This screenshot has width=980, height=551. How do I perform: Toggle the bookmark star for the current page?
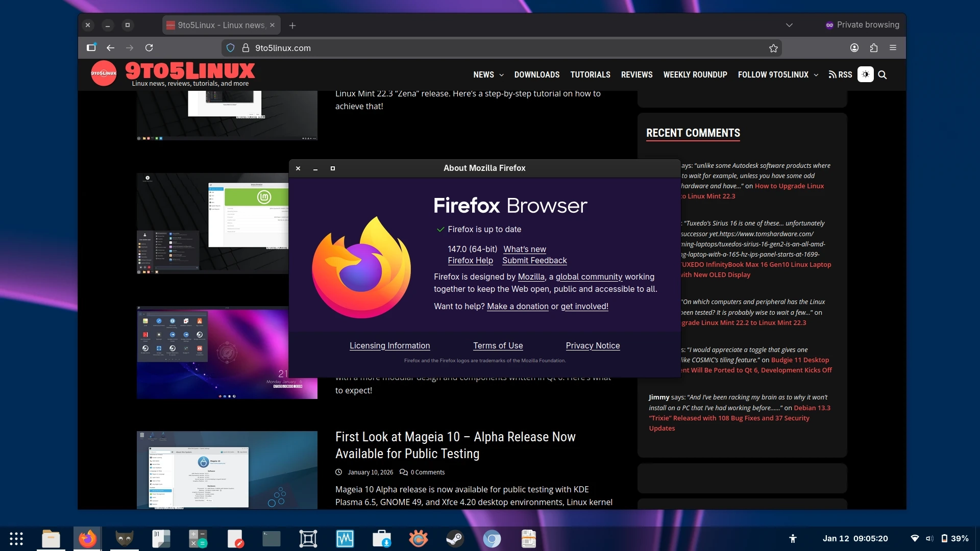[774, 48]
